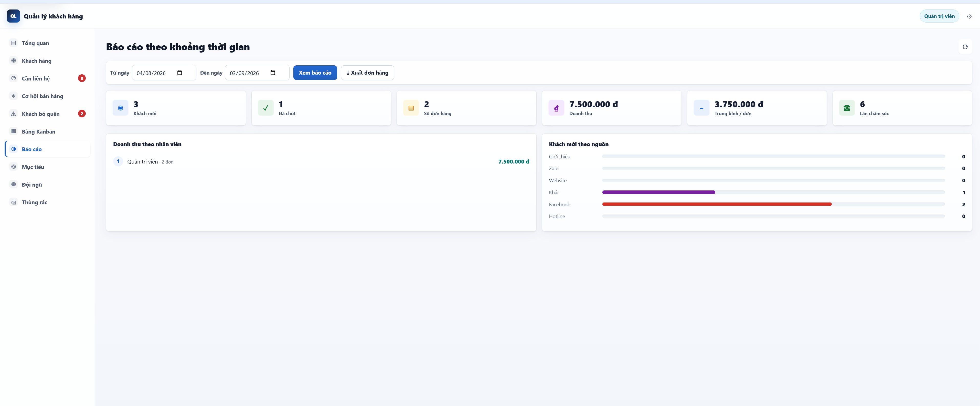980x406 pixels.
Task: Click the Đến ngày date field 03/09/2026
Action: coord(257,73)
